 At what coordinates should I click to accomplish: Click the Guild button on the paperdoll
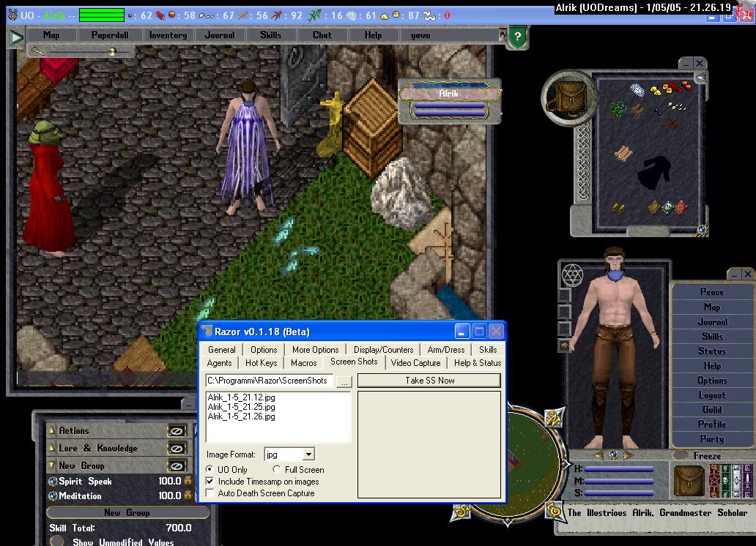(711, 410)
